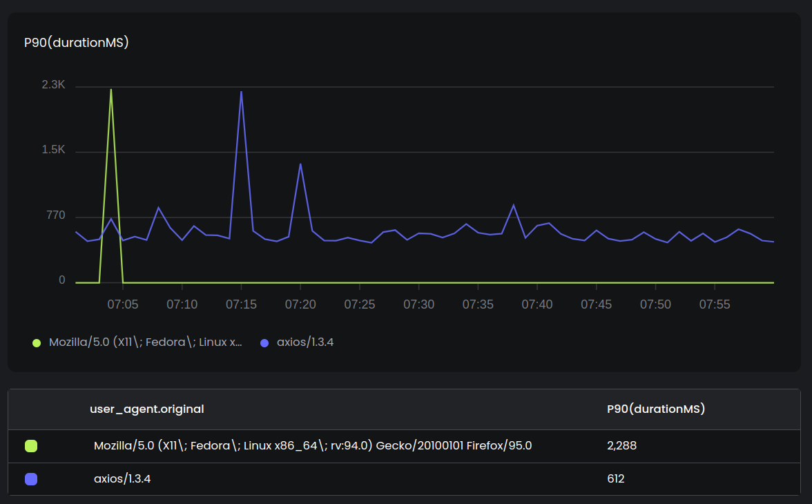812x504 pixels.
Task: Click the green spike peak near 07:04
Action: click(111, 90)
